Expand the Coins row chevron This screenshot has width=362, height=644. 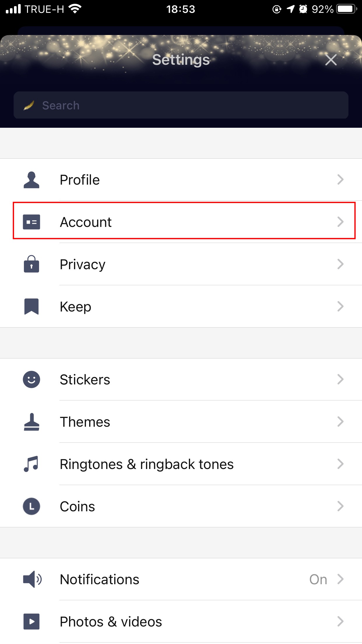click(x=340, y=506)
